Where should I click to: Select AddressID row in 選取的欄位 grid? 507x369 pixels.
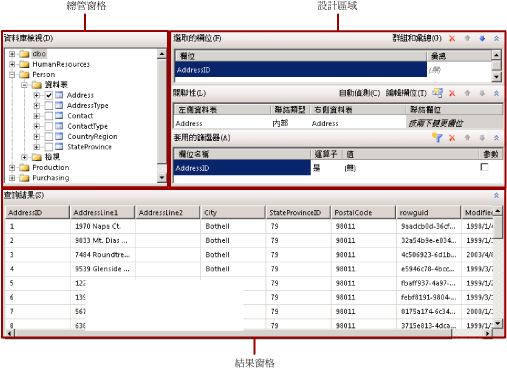[301, 70]
